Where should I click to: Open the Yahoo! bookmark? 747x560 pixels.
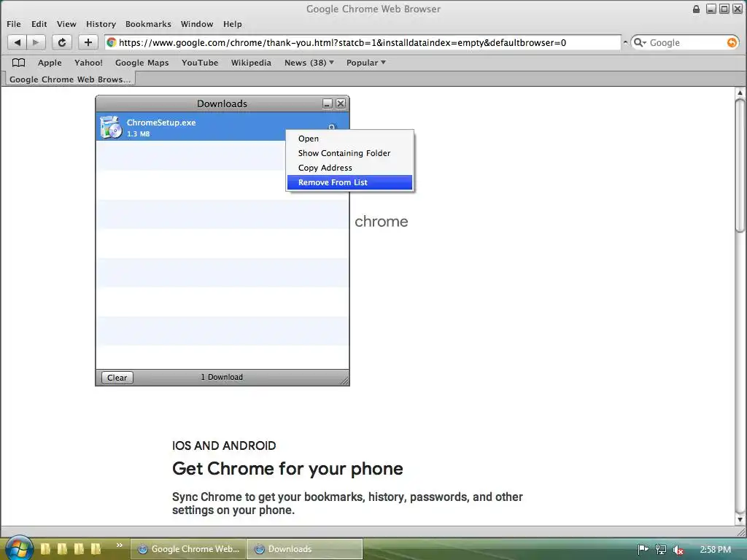(x=88, y=63)
